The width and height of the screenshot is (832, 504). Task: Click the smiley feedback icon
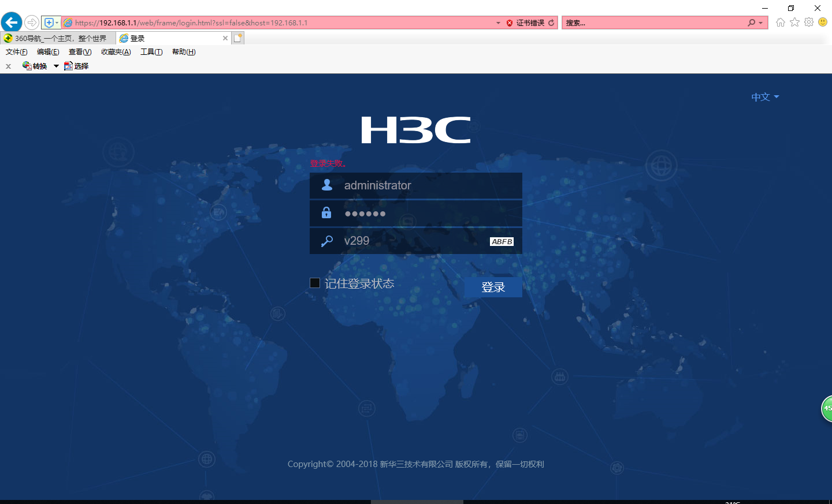[823, 23]
